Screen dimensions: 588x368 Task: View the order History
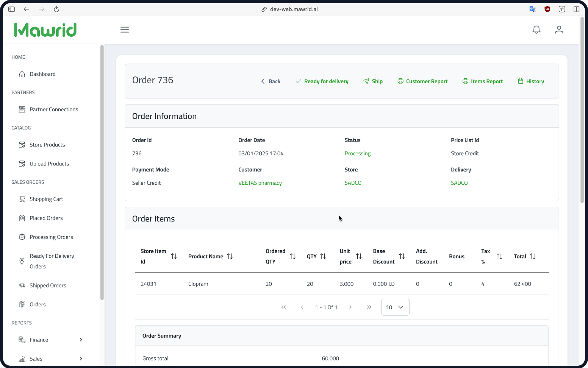point(531,81)
